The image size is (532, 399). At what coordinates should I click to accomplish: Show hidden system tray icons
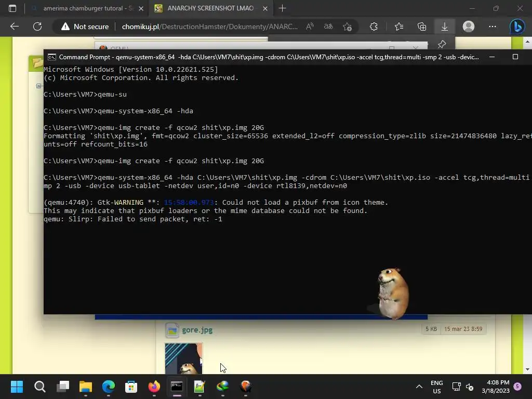tap(419, 387)
